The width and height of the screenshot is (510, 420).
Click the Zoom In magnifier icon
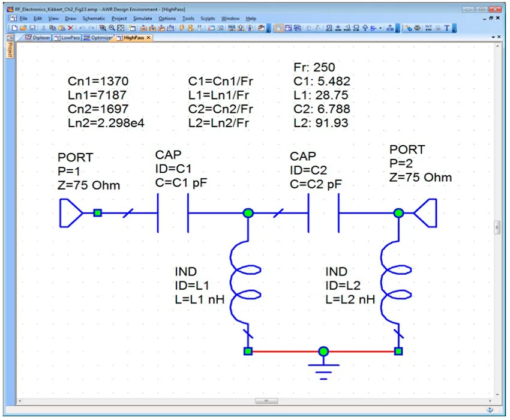pos(103,28)
